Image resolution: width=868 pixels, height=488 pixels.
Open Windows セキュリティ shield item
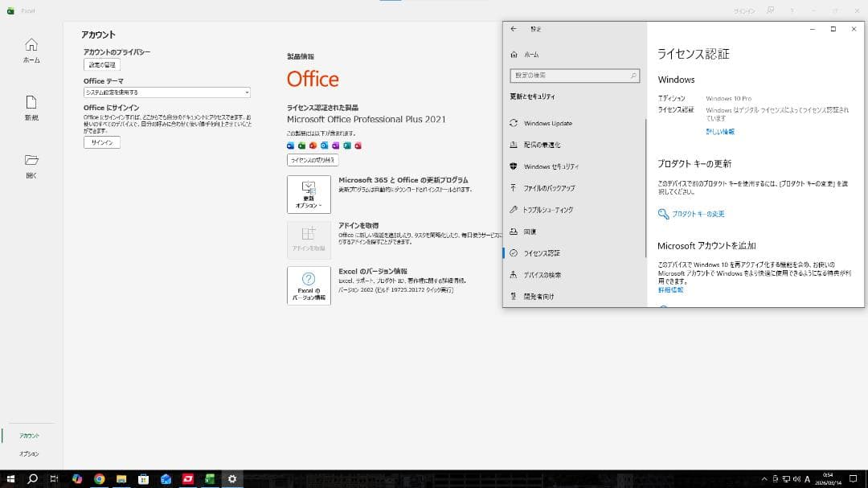[551, 166]
